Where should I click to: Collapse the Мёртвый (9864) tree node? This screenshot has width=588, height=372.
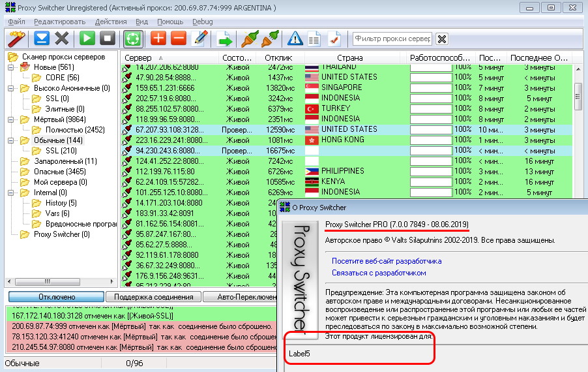(x=11, y=119)
